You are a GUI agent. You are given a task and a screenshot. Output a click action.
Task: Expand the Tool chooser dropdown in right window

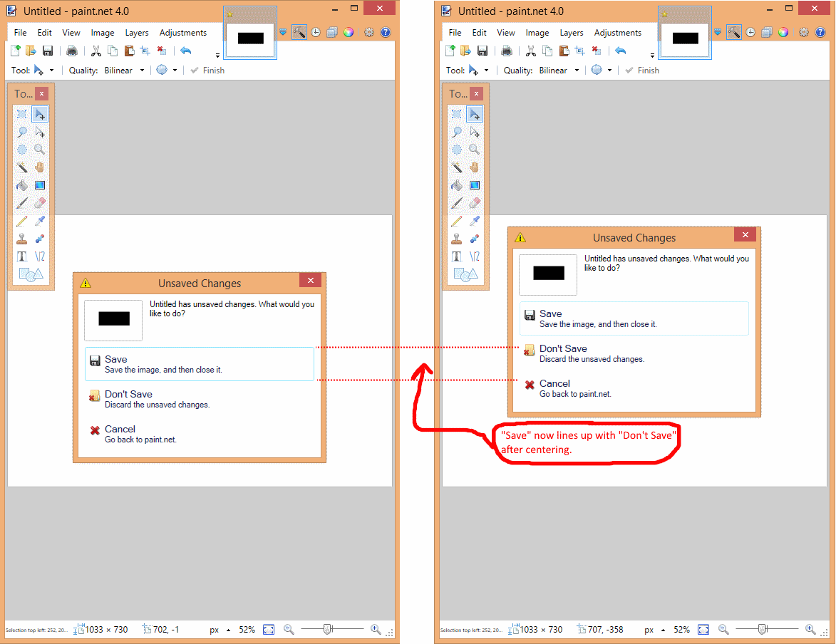[x=487, y=71]
